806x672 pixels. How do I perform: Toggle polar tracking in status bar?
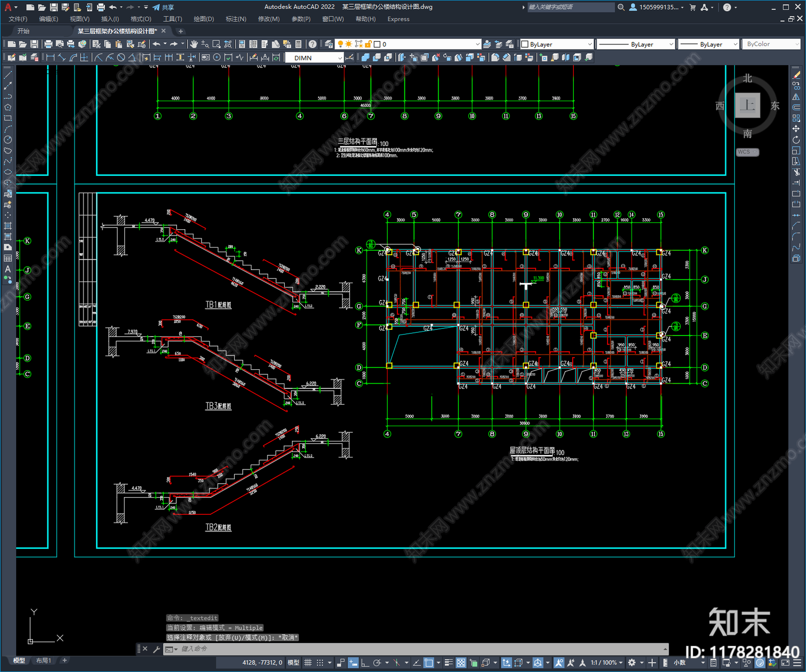[x=377, y=662]
